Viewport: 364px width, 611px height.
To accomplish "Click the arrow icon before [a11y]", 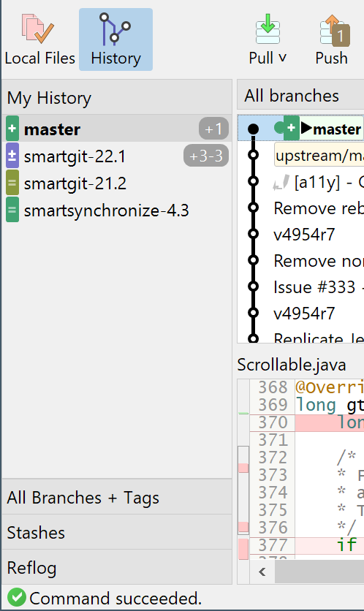I will [x=281, y=182].
